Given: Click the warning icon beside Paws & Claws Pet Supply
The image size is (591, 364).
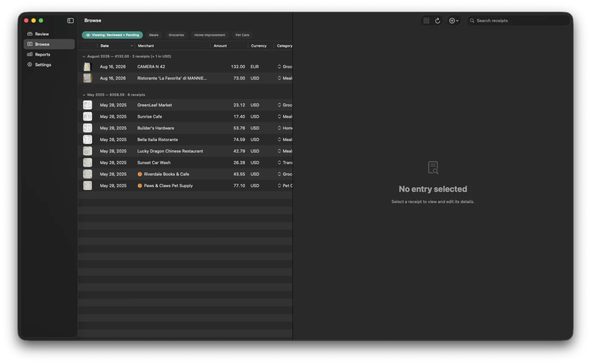Looking at the screenshot, I should pos(140,186).
